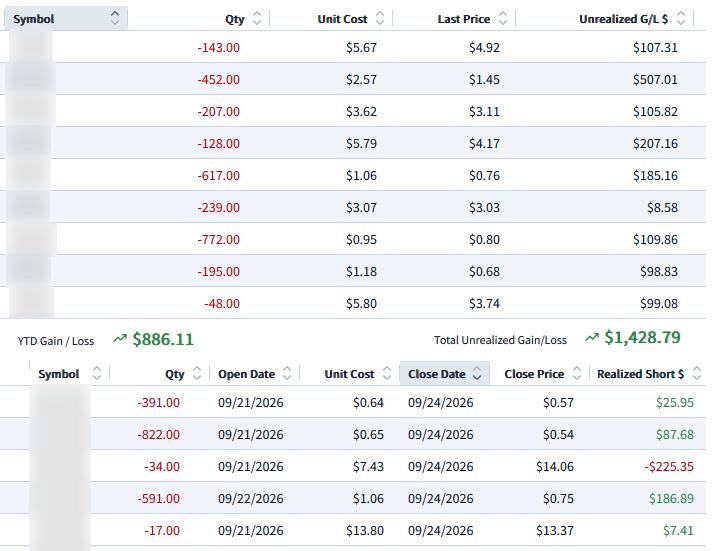Select the $186.89 realized short value
Screen dimensions: 712x551
pyautogui.click(x=671, y=499)
